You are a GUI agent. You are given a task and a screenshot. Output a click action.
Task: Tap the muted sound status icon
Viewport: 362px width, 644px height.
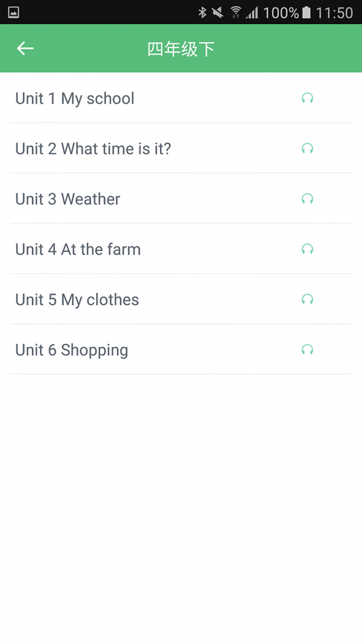pyautogui.click(x=218, y=13)
